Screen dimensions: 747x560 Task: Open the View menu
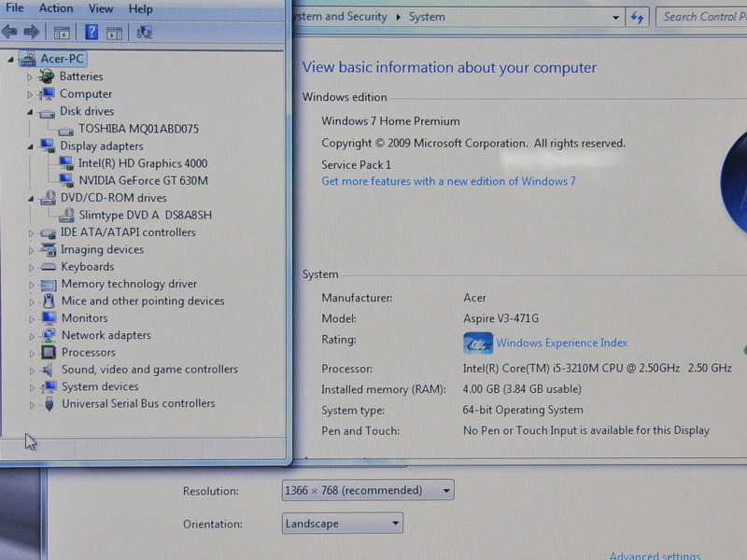[x=101, y=8]
